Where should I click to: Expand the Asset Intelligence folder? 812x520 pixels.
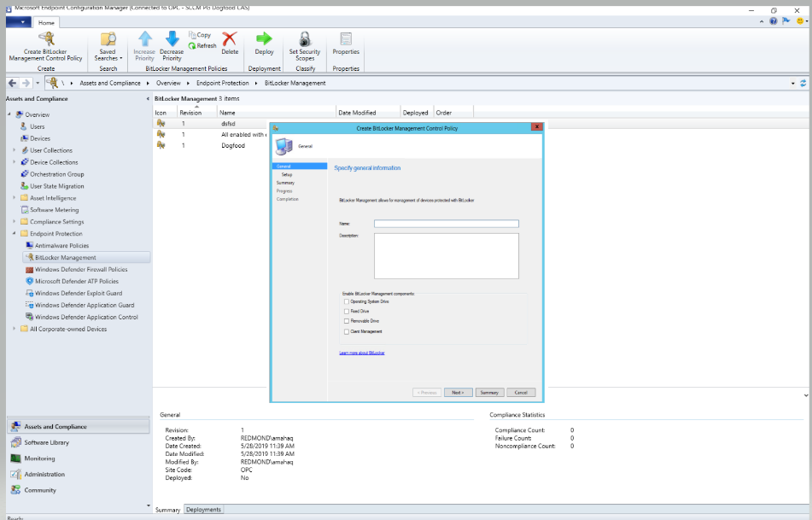pos(14,198)
